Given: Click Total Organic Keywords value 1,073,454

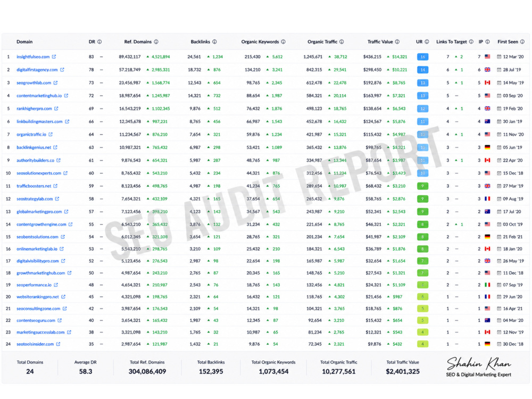Looking at the screenshot, I should [273, 371].
